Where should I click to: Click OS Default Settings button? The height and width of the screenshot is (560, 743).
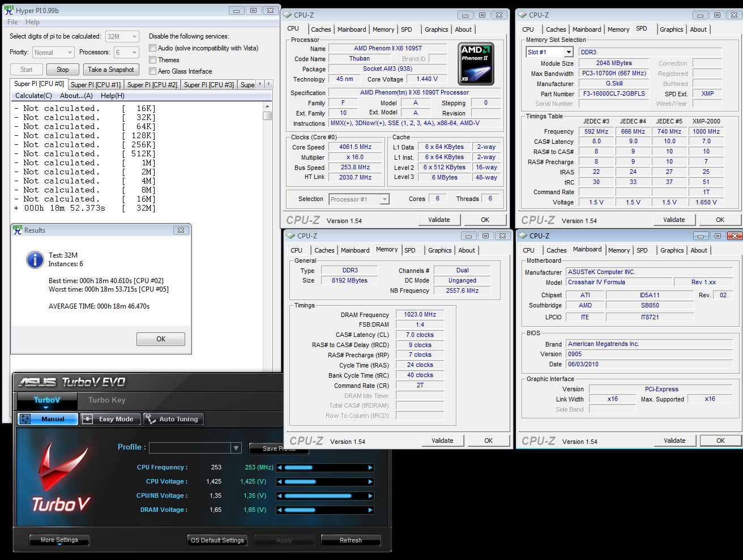click(217, 540)
